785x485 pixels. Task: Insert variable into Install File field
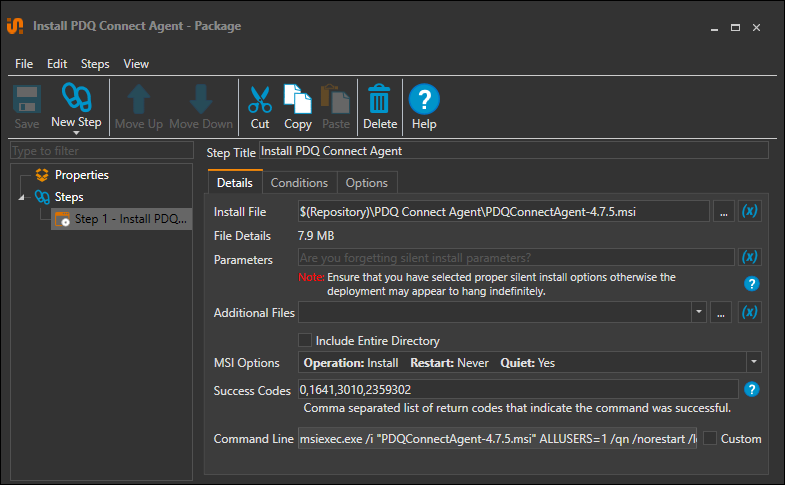pos(749,211)
